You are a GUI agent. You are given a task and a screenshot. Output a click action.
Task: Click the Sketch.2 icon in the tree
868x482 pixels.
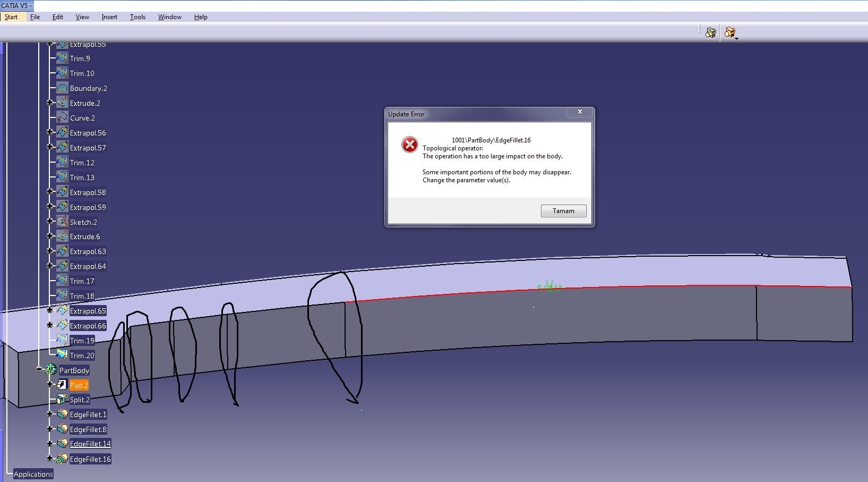coord(63,222)
